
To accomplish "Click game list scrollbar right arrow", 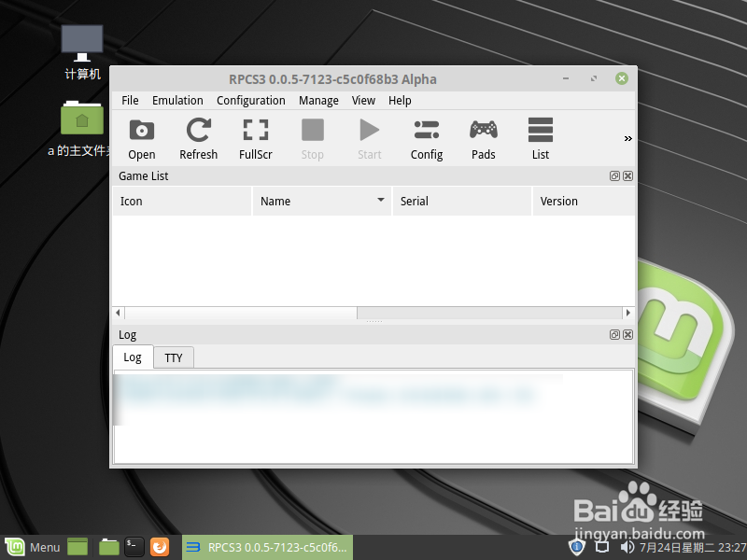I will point(627,313).
